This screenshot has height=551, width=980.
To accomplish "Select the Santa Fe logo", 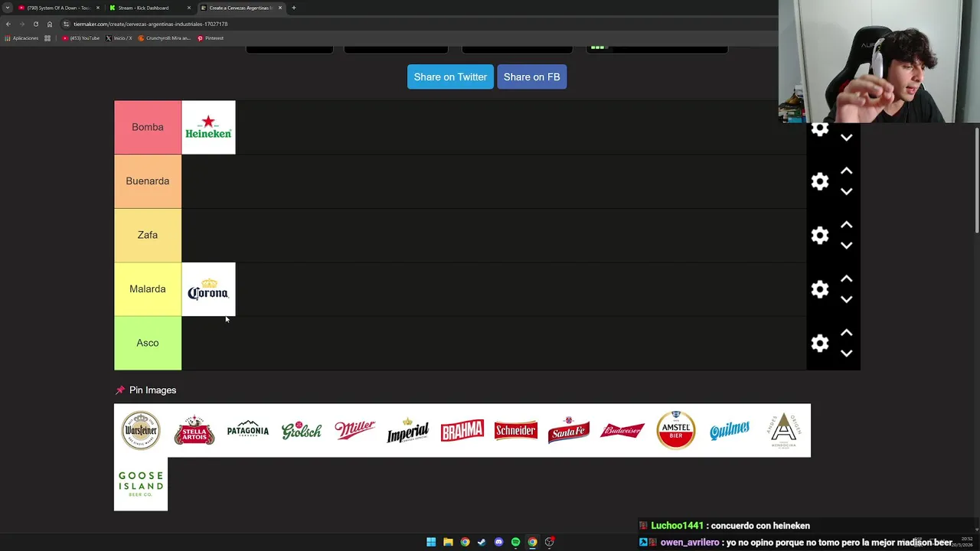I will (x=569, y=430).
